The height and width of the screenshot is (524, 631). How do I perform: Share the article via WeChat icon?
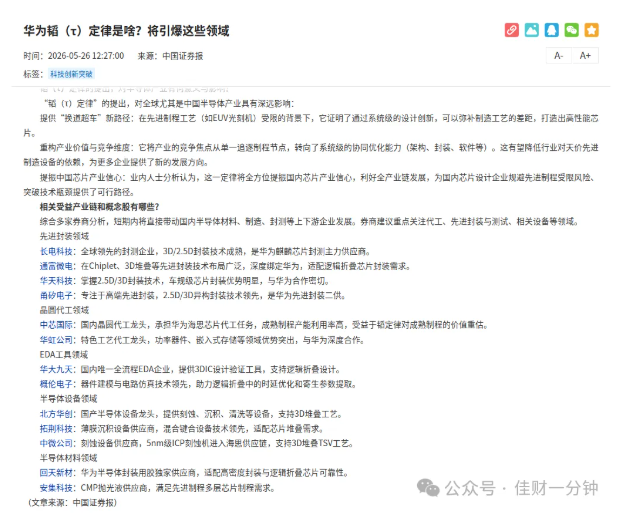pos(571,30)
